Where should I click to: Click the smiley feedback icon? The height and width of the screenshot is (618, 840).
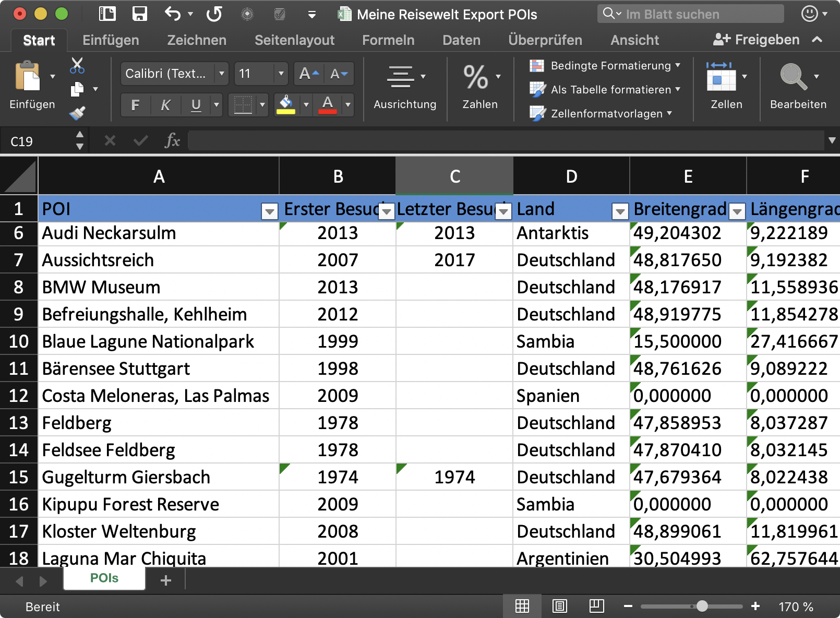click(x=809, y=14)
